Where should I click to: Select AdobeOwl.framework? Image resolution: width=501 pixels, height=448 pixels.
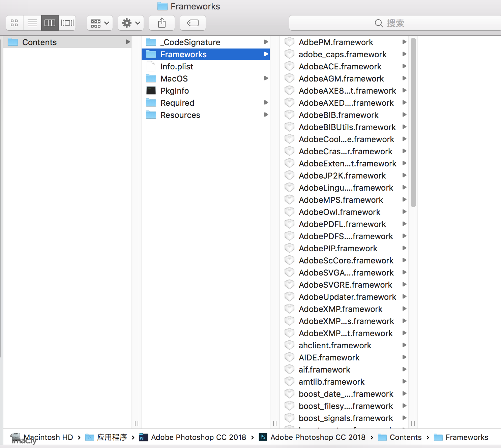point(344,212)
